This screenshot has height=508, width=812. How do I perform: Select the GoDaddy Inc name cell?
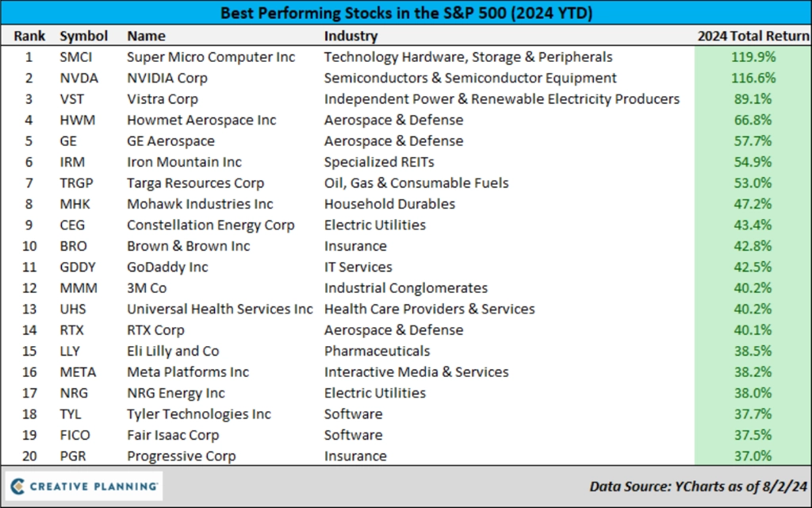(x=167, y=267)
